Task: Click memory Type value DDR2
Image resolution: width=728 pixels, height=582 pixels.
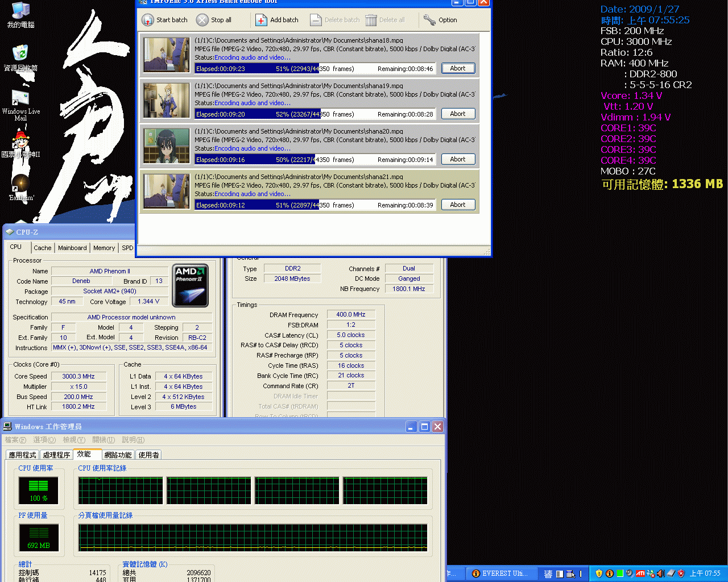Action: (293, 268)
